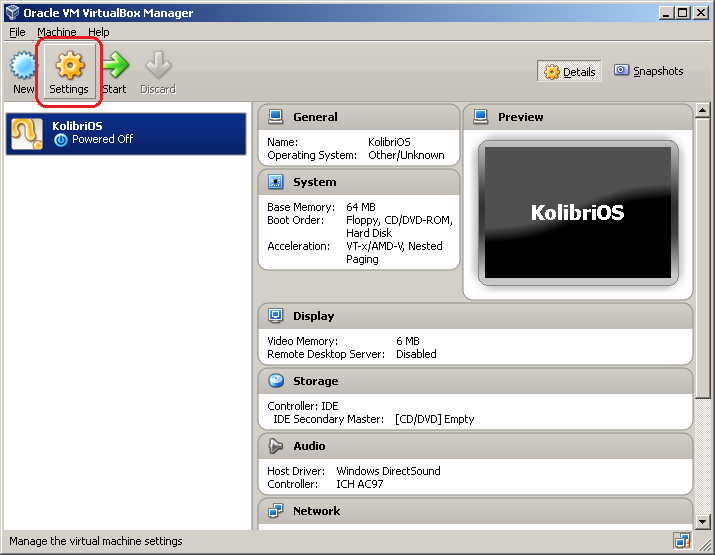Screen dimensions: 715x555
Task: Open the Machine menu
Action: [x=56, y=32]
